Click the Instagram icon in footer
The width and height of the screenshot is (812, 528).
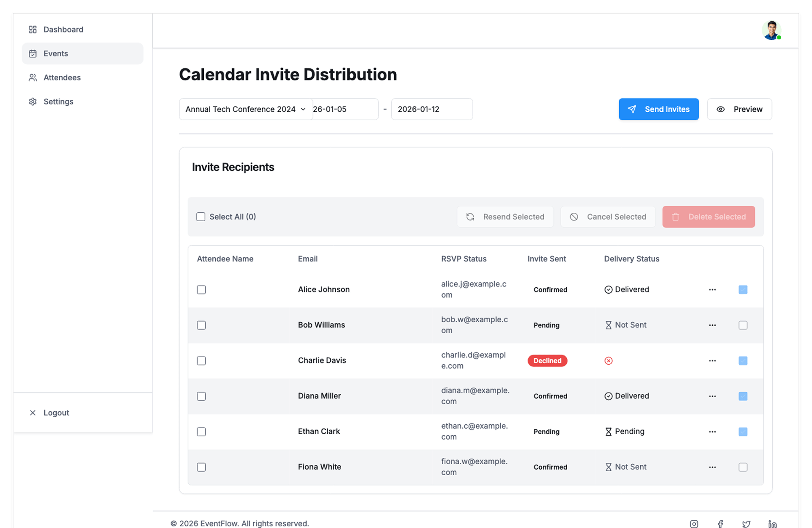point(694,524)
